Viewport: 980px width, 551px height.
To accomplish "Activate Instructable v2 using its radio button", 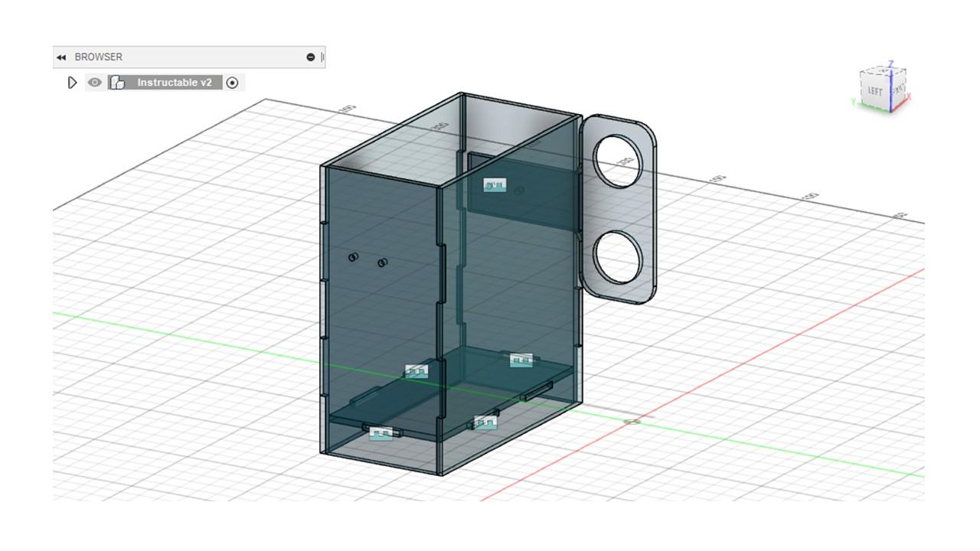I will tap(233, 83).
